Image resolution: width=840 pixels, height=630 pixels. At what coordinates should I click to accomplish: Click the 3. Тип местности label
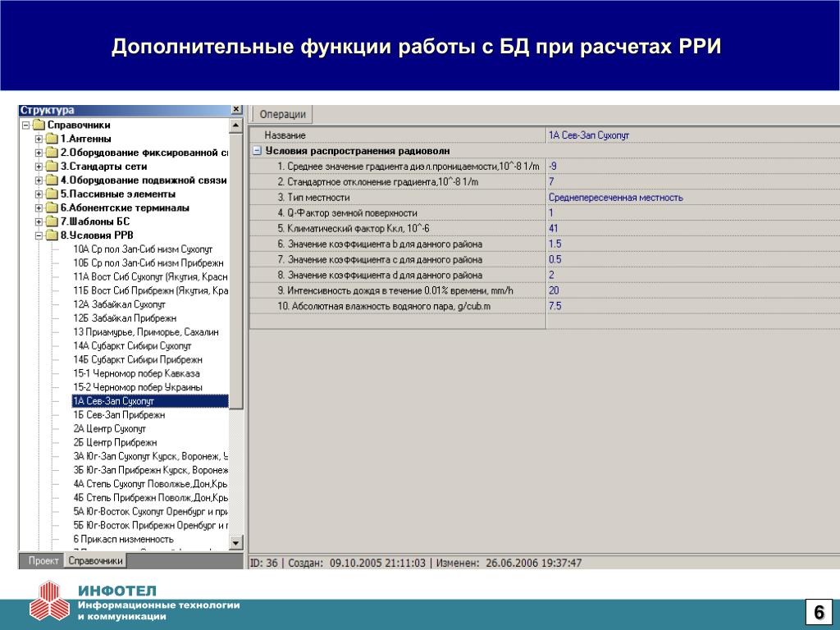pyautogui.click(x=313, y=198)
